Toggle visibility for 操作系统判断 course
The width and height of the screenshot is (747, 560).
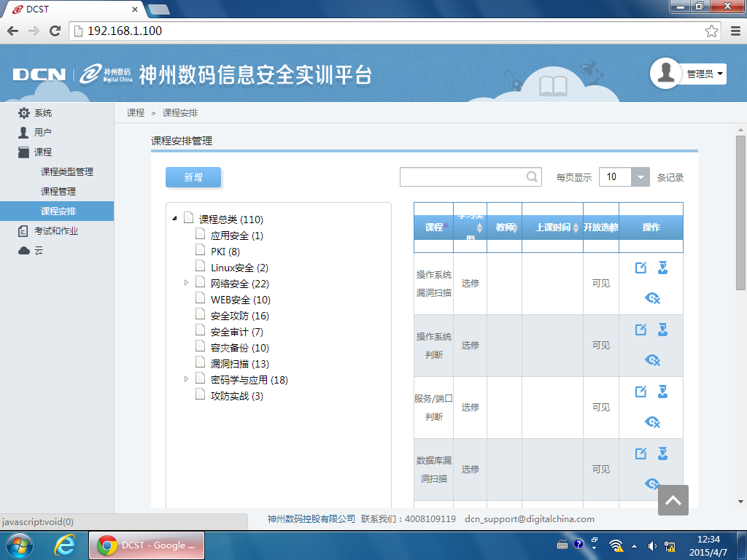652,360
